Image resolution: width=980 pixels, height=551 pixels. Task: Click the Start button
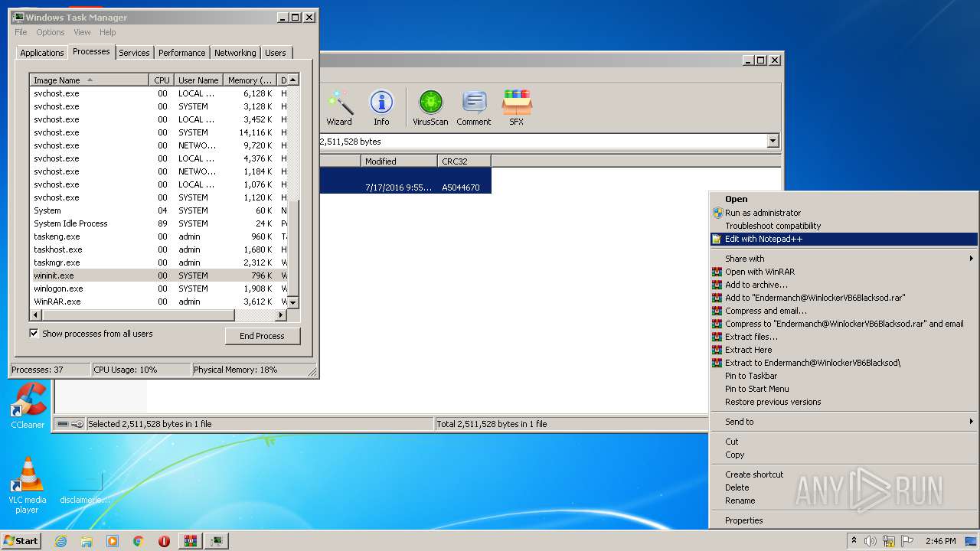tap(21, 541)
